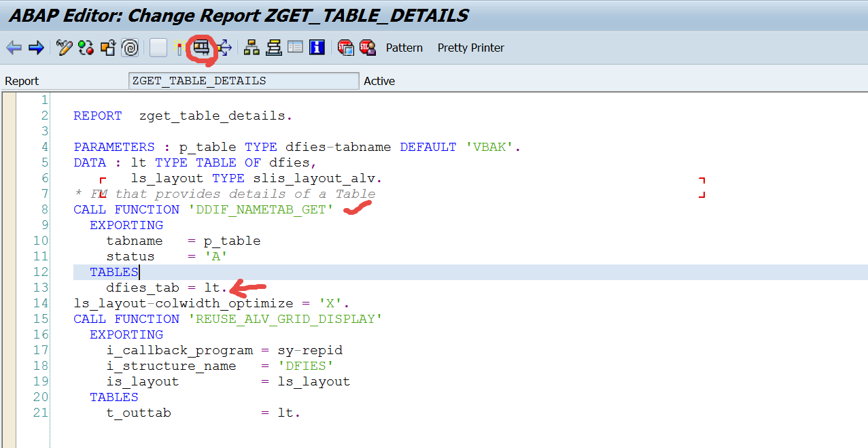Toggle between Display and Change mode
The height and width of the screenshot is (448, 868).
pyautogui.click(x=65, y=48)
